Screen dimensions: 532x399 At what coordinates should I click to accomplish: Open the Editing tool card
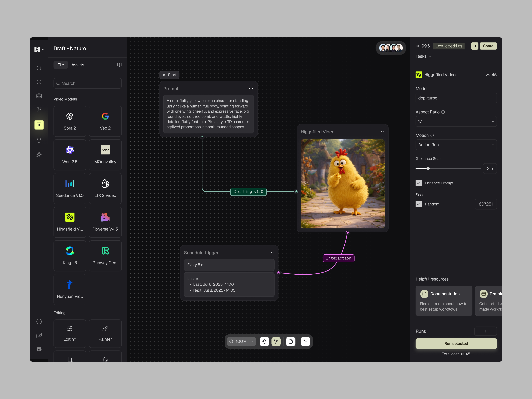[70, 334]
